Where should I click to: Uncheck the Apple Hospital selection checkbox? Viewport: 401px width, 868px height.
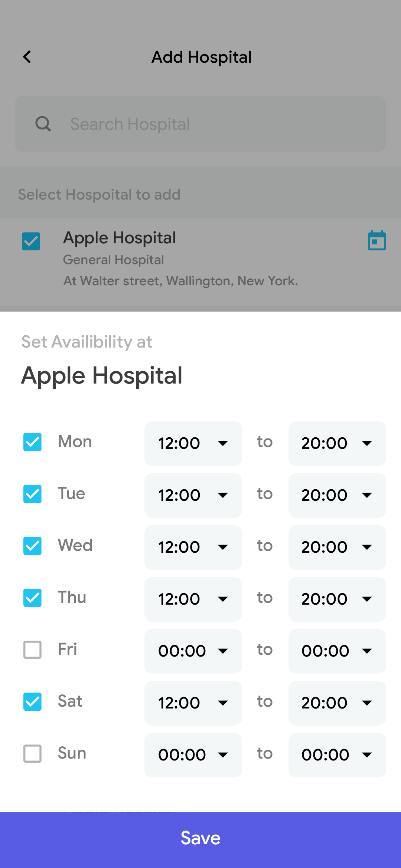31,241
